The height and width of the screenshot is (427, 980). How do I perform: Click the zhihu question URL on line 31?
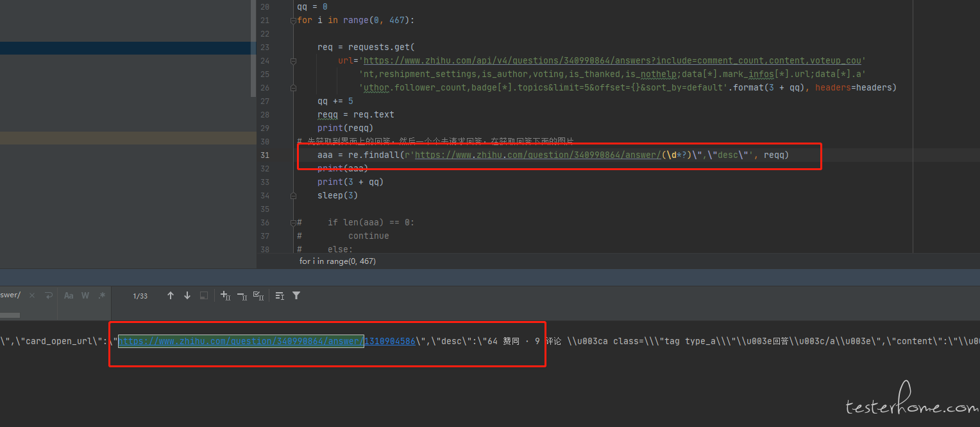point(537,155)
